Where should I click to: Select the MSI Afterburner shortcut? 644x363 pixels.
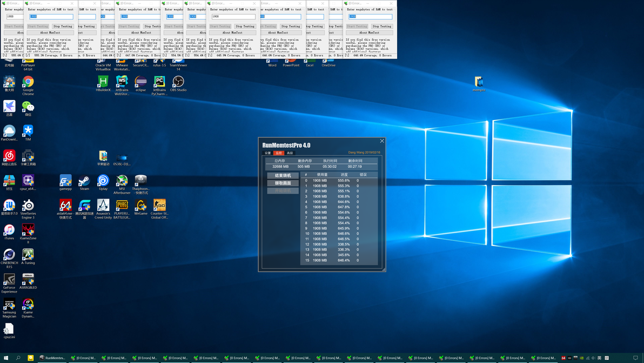[x=122, y=181]
